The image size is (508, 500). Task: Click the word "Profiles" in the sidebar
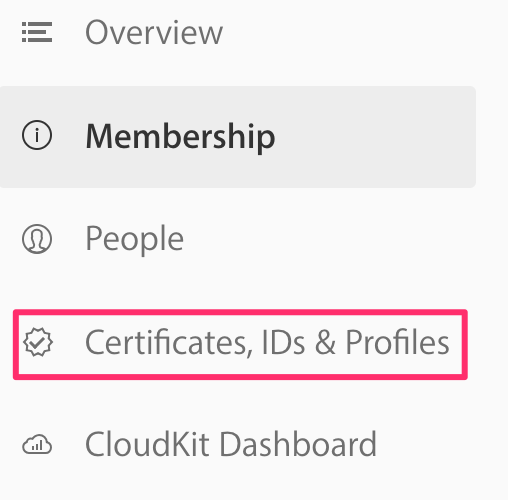pos(397,342)
